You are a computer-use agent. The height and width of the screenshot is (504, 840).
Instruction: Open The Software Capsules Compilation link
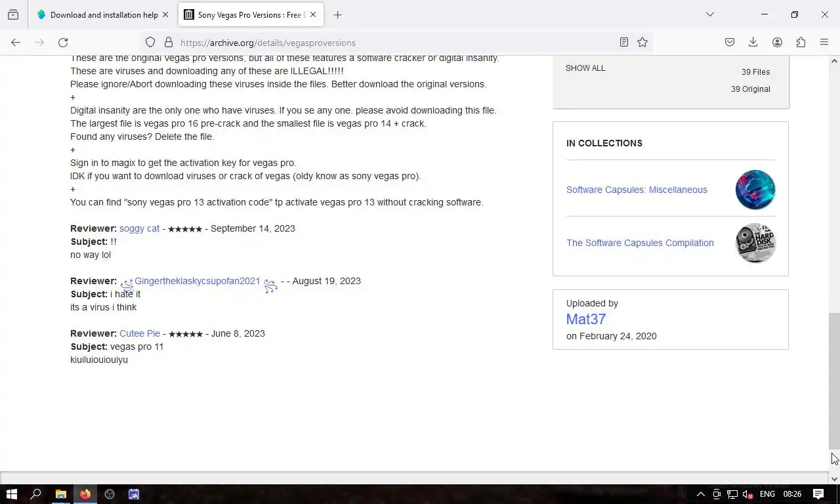[x=640, y=243]
